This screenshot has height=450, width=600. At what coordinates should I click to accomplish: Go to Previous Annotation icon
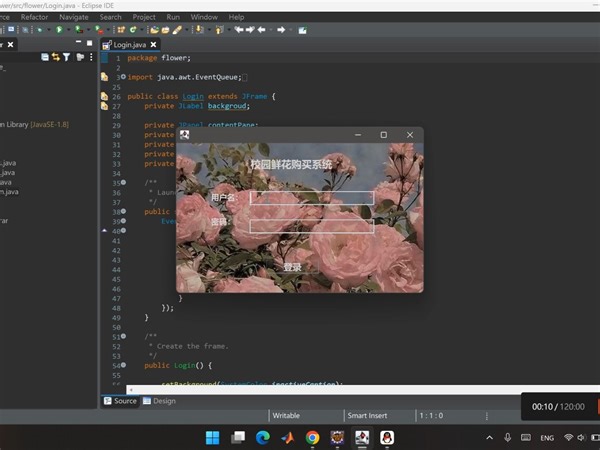point(219,29)
